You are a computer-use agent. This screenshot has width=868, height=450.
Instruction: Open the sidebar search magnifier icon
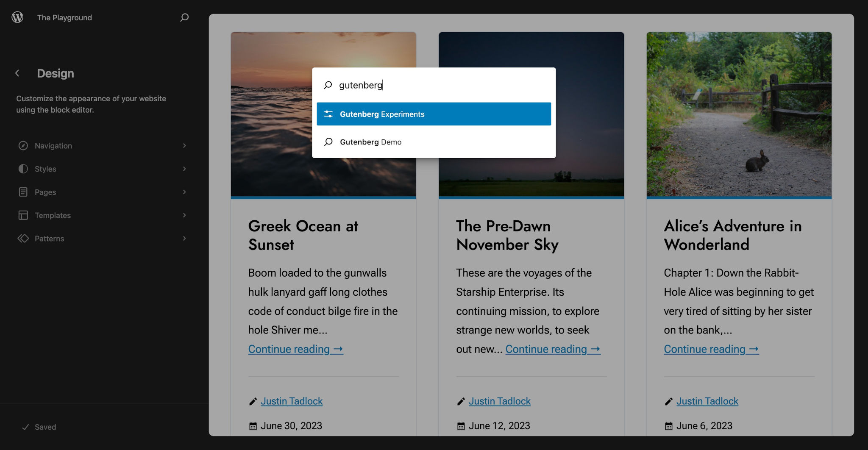[184, 17]
